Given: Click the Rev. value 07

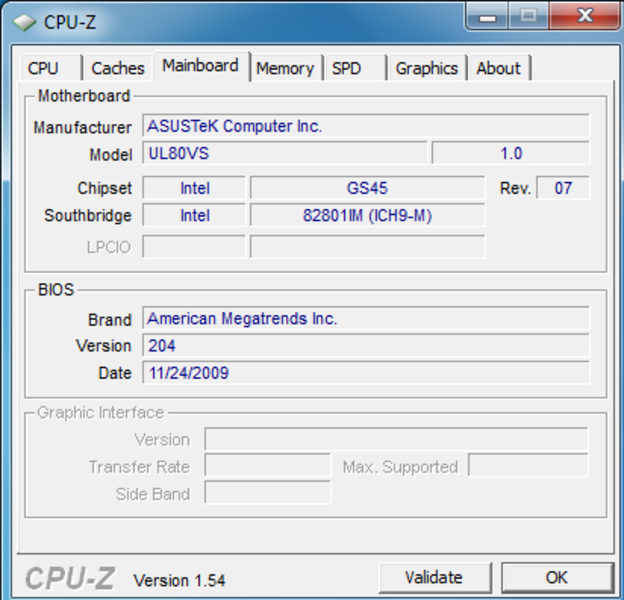Looking at the screenshot, I should click(x=563, y=188).
